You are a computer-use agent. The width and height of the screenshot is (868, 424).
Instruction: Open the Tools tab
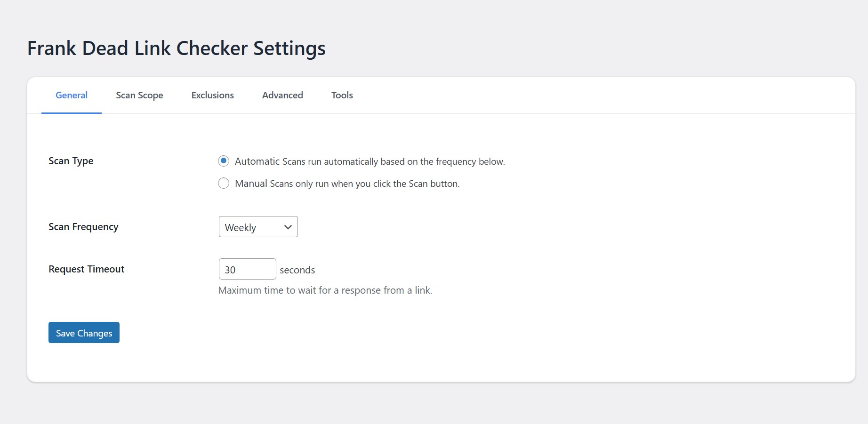pyautogui.click(x=341, y=95)
